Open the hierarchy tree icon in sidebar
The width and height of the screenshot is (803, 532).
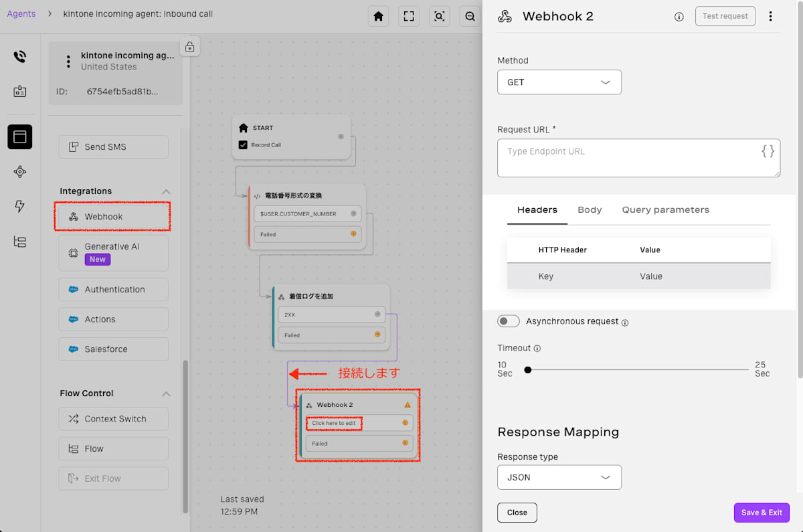coord(20,242)
